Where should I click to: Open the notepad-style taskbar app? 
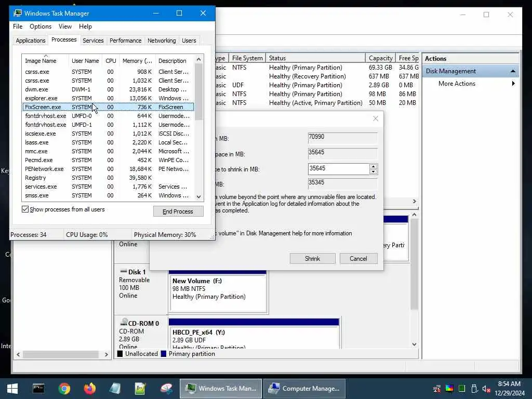coord(115,389)
